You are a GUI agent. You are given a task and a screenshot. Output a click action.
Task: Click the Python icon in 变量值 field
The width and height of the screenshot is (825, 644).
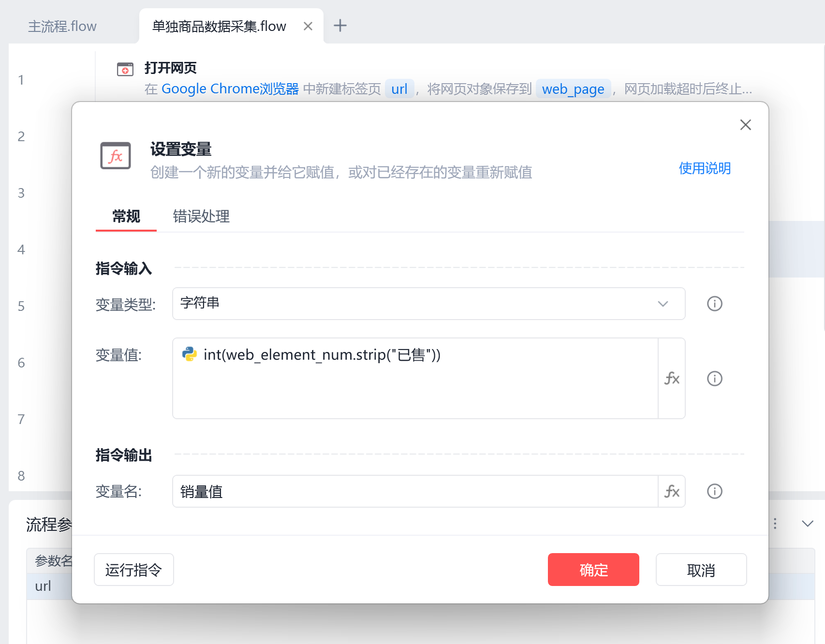(x=191, y=354)
